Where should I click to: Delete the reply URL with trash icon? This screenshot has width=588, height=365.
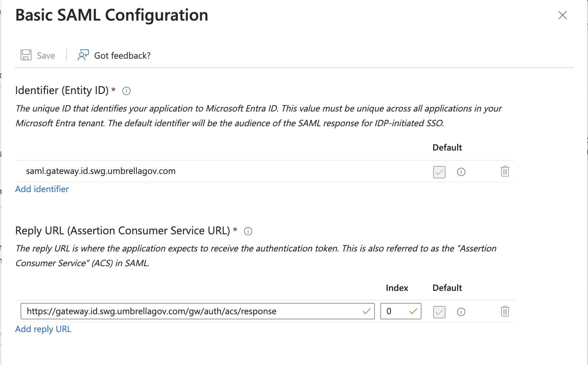pyautogui.click(x=505, y=311)
